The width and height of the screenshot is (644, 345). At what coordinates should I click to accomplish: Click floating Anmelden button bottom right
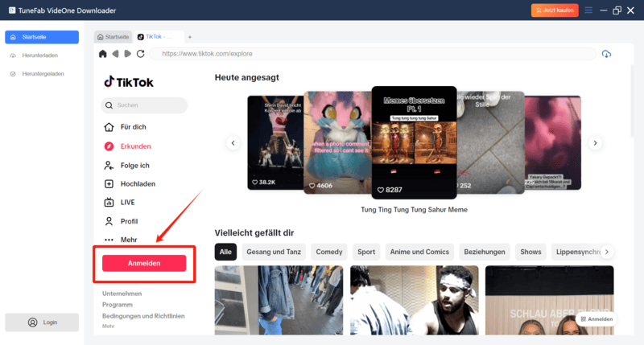pyautogui.click(x=597, y=319)
